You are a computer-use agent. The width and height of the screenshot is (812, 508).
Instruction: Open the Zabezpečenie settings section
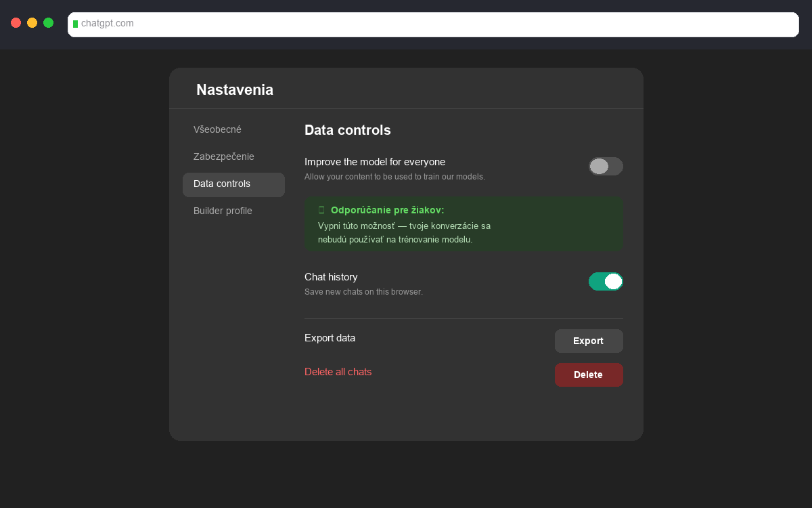click(x=224, y=156)
